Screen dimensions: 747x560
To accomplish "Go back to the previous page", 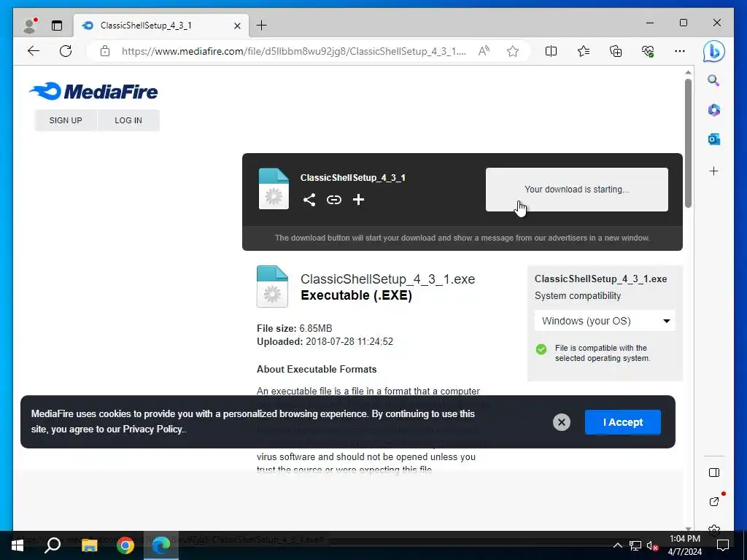I will 34,51.
